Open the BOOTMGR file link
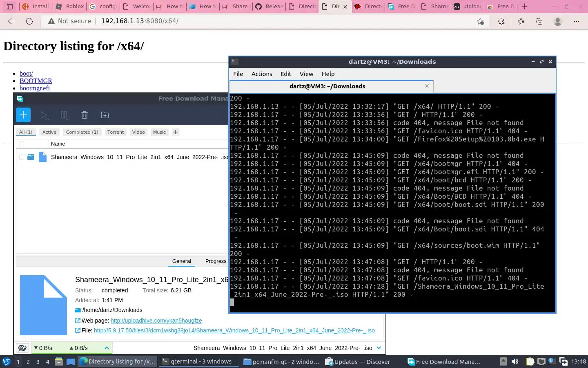The image size is (588, 368). (36, 81)
